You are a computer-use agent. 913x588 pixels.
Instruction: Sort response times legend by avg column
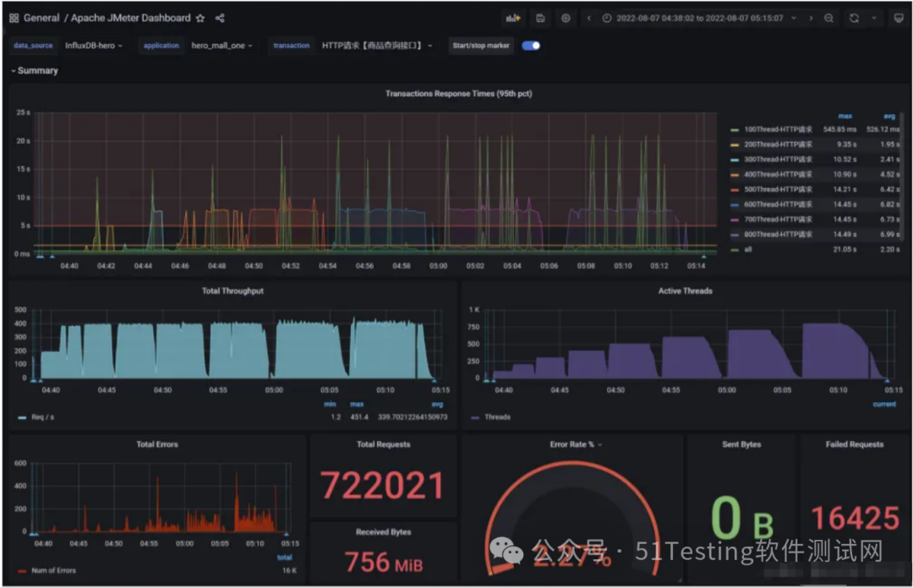point(889,117)
